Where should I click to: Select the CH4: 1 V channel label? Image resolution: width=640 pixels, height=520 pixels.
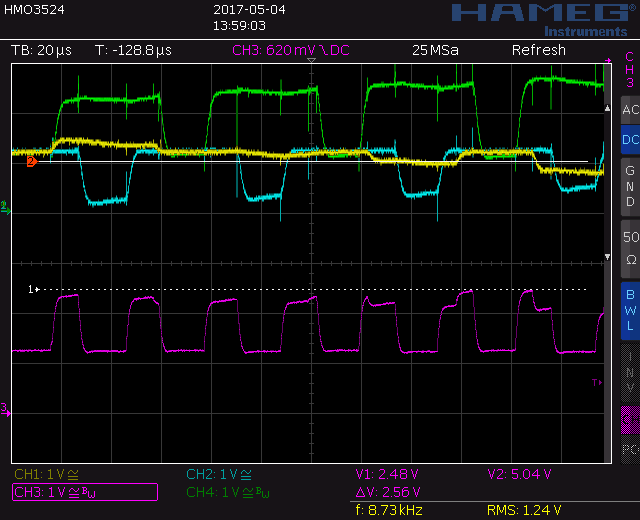[227, 492]
